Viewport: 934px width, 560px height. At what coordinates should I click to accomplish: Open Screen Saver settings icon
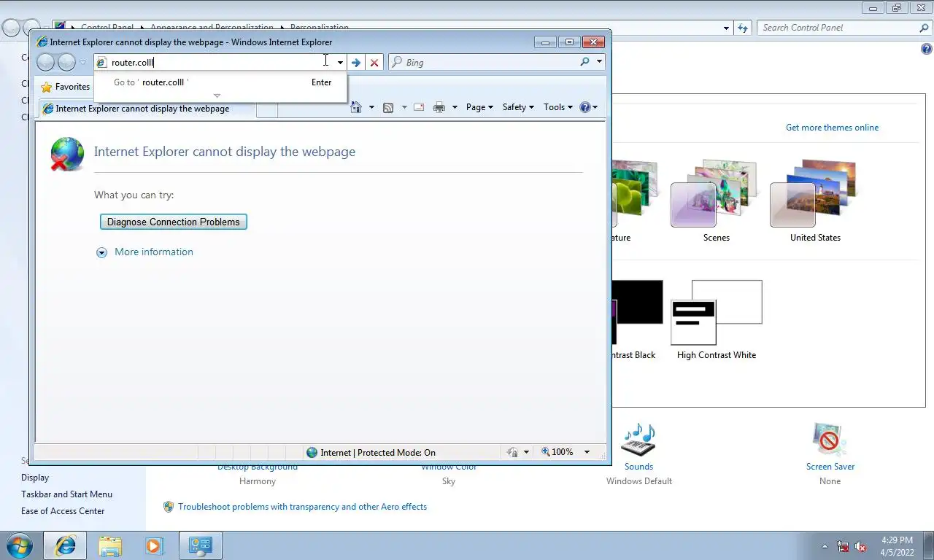[830, 440]
